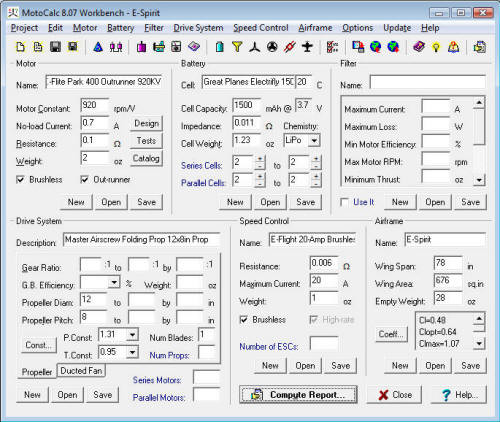Open the Options menu
Screen dimensions: 500x422
357,28
